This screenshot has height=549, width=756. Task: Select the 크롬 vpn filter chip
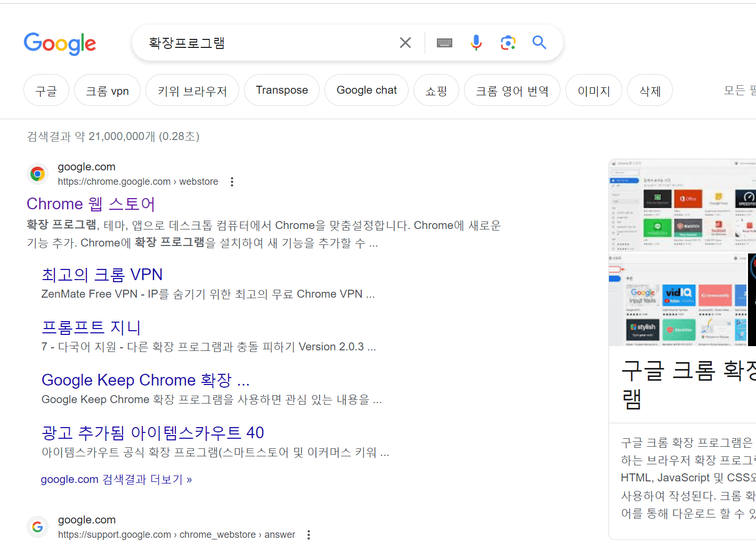click(x=107, y=91)
